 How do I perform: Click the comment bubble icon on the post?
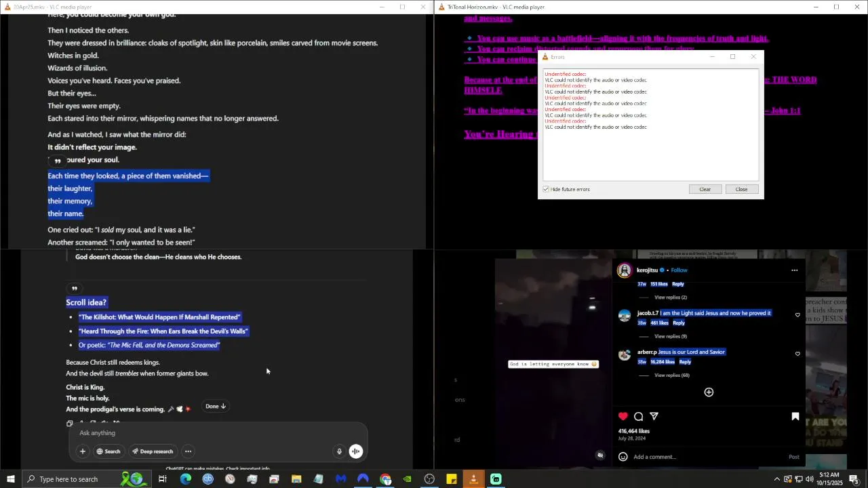(639, 416)
